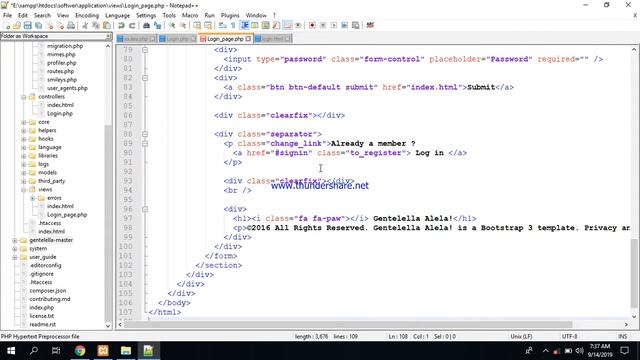Viewport: 640px width, 360px height.
Task: Click the Print toolbar icon
Action: click(71, 25)
